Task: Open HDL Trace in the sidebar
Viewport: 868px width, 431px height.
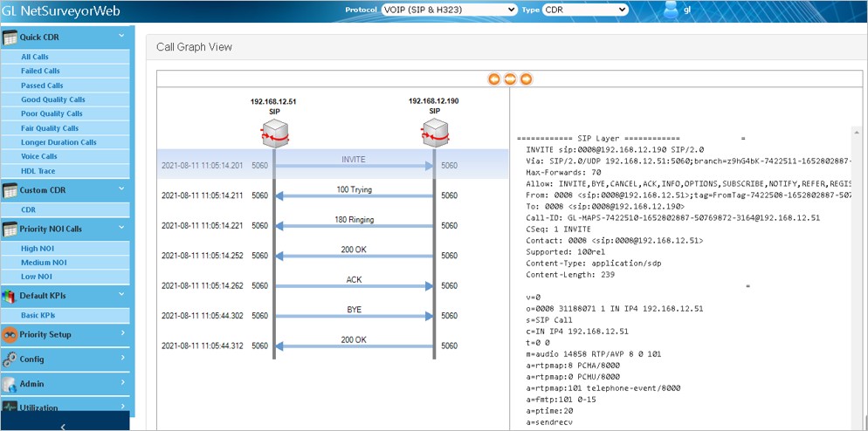Action: pyautogui.click(x=65, y=171)
